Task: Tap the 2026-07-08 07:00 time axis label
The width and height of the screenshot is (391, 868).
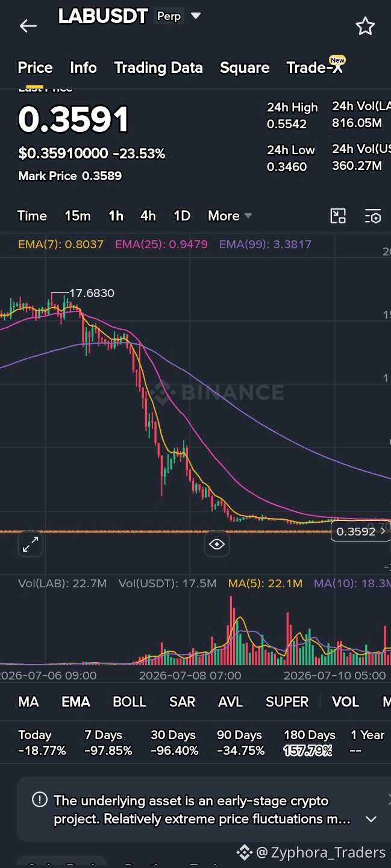Action: click(190, 675)
